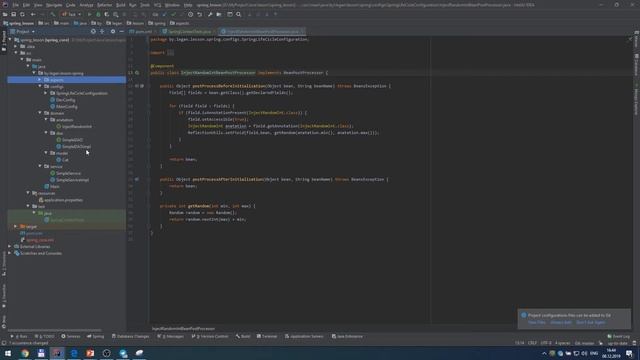The width and height of the screenshot is (640, 360).
Task: Start debugging with the bug icon
Action: tap(98, 14)
